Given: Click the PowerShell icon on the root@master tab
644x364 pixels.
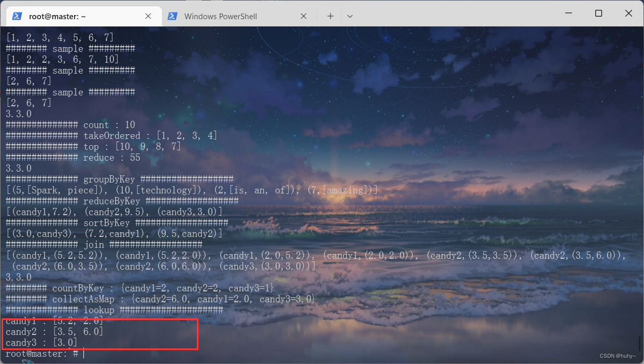Looking at the screenshot, I should [17, 16].
